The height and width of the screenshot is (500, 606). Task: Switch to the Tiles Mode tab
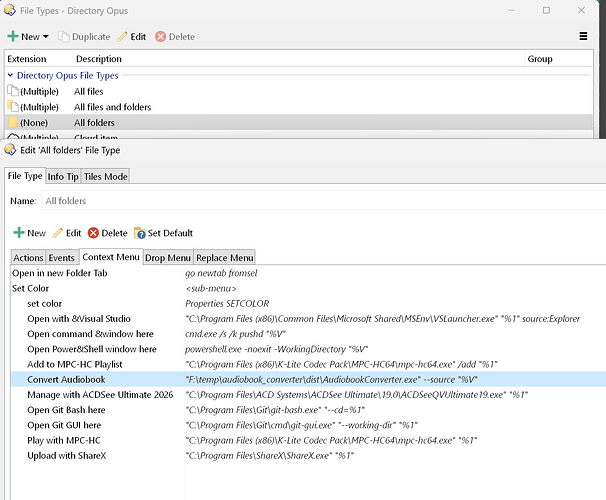pyautogui.click(x=106, y=177)
